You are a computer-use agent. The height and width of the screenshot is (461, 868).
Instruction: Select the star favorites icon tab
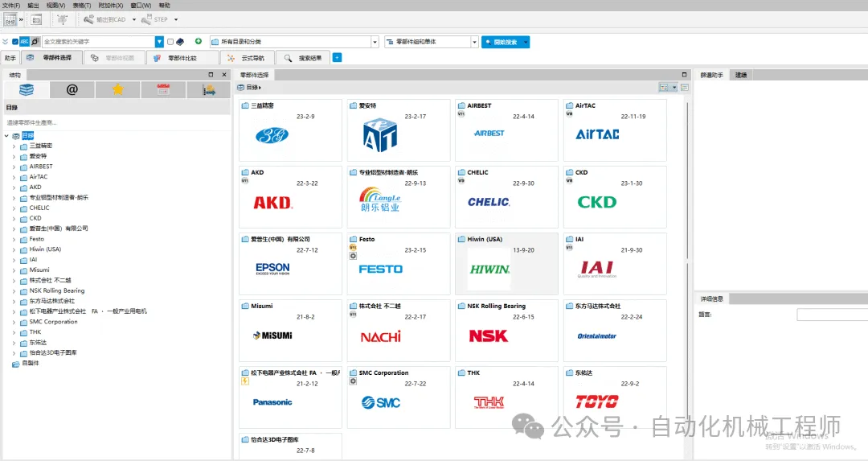(x=117, y=90)
